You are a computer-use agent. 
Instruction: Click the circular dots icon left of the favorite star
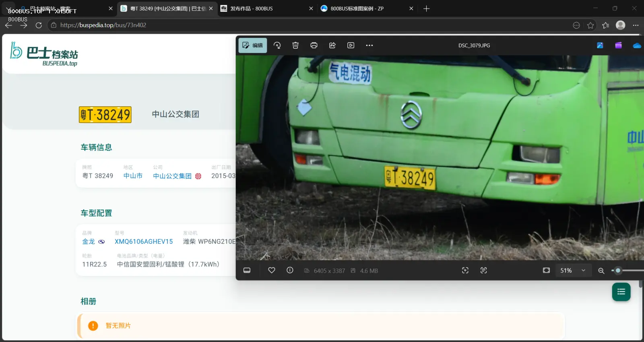[576, 25]
